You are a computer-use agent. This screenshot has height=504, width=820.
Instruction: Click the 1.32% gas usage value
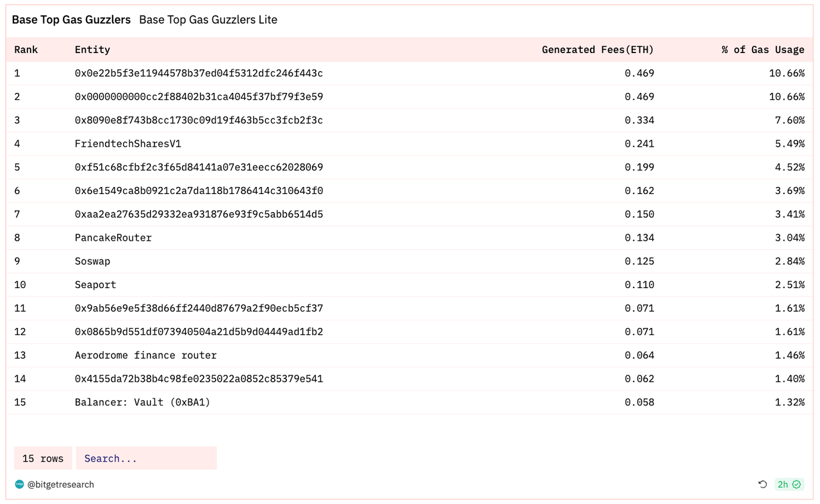[x=790, y=402]
